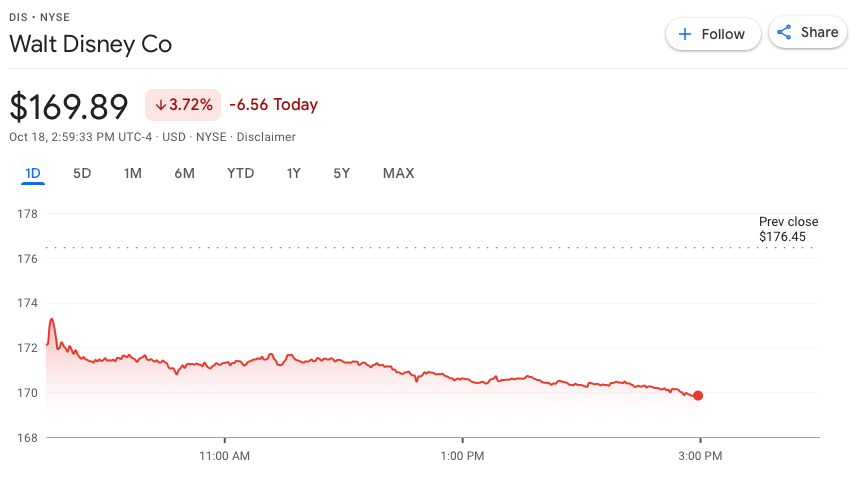Click the Walt Disney Co title
This screenshot has width=864, height=480.
point(90,44)
